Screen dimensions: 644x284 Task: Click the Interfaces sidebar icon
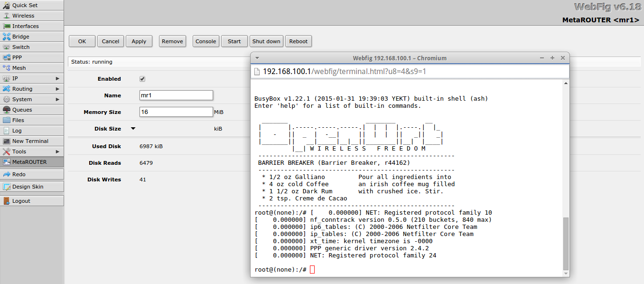(x=7, y=26)
